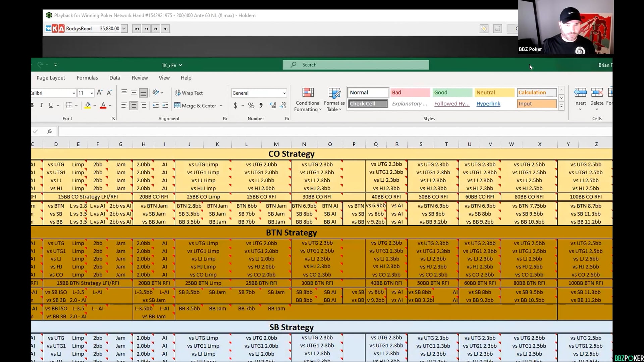Screen dimensions: 644x362
Task: Switch to the Review tab
Action: pyautogui.click(x=140, y=78)
